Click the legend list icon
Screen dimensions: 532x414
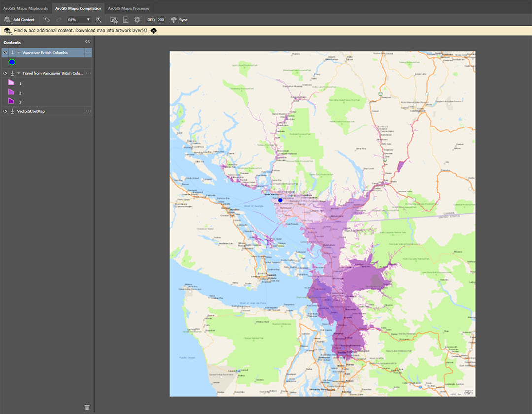(125, 20)
